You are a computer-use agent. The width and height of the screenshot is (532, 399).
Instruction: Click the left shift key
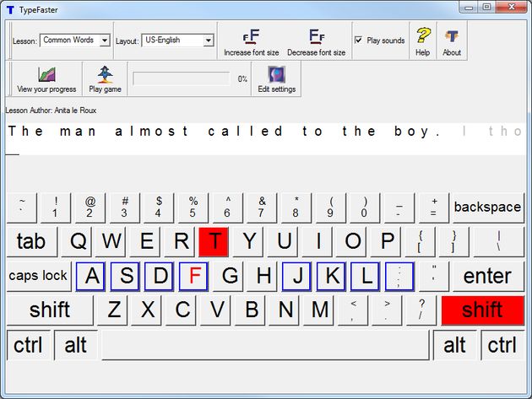tap(50, 310)
